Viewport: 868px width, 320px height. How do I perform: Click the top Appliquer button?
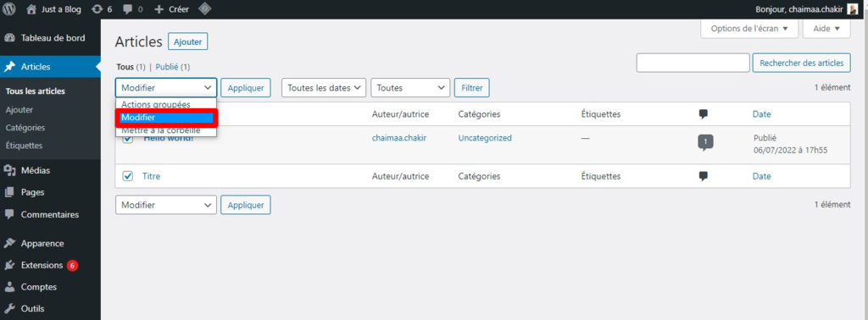pyautogui.click(x=246, y=87)
